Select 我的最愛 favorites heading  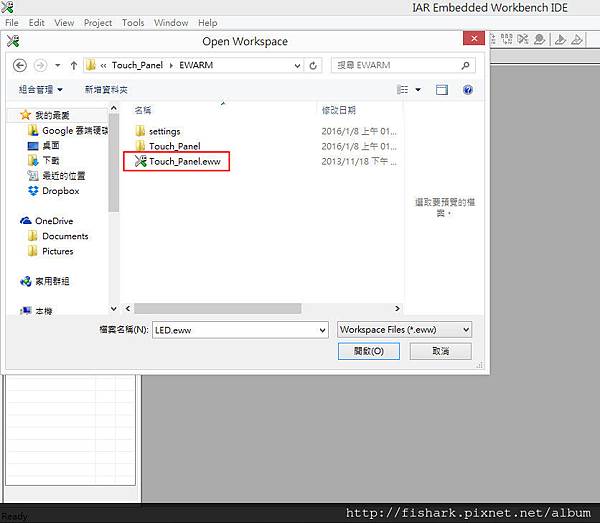44,115
